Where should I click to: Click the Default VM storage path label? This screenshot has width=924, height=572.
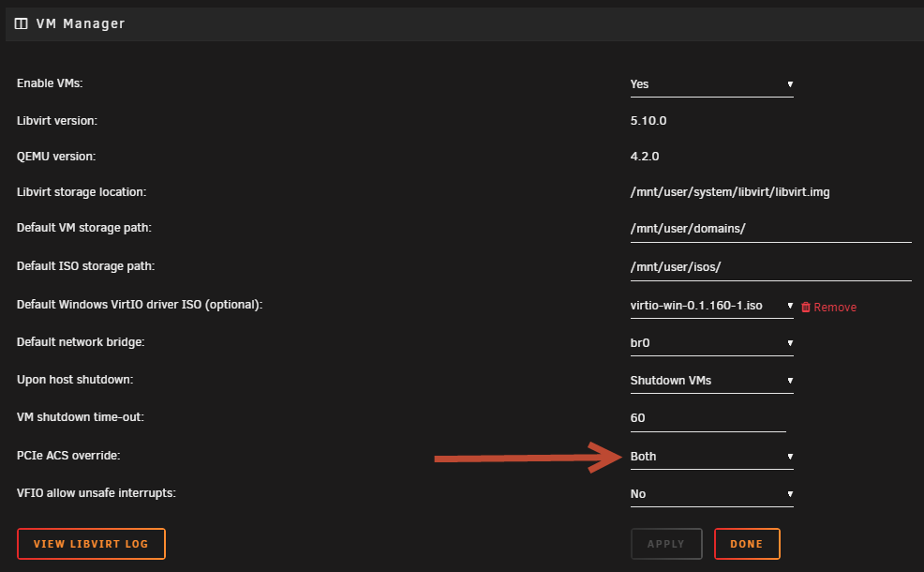tap(83, 228)
